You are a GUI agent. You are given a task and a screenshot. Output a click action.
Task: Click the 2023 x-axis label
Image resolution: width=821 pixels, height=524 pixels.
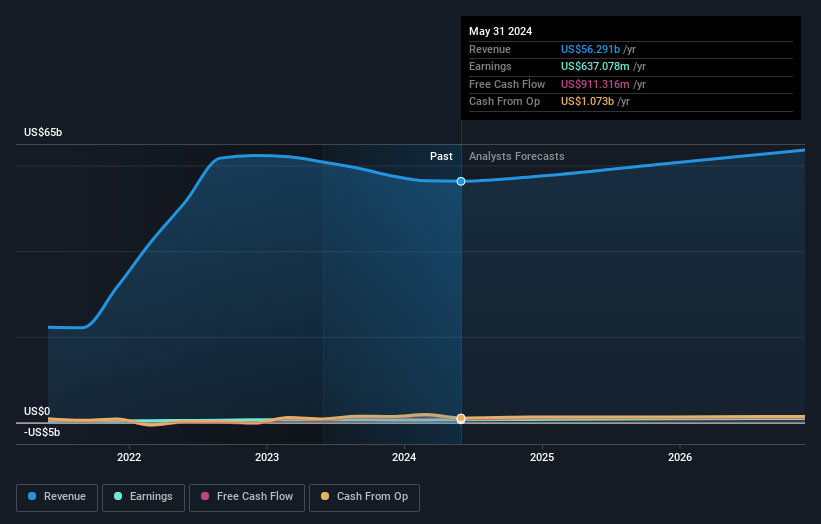tap(267, 458)
